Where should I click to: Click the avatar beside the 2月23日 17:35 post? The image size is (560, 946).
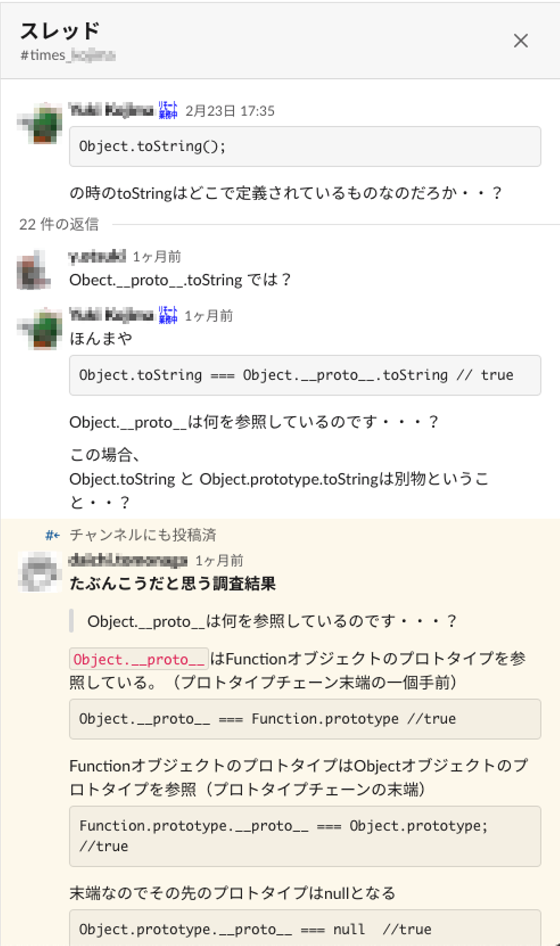click(40, 123)
